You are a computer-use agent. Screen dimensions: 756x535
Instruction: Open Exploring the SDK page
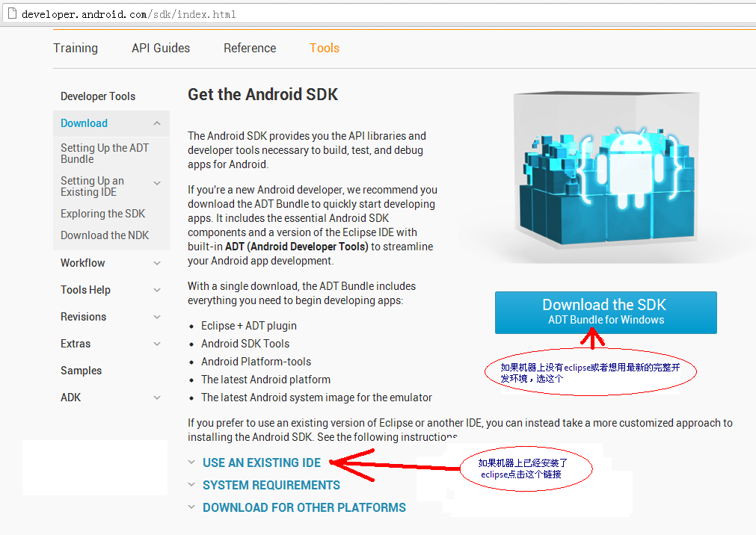coord(102,214)
